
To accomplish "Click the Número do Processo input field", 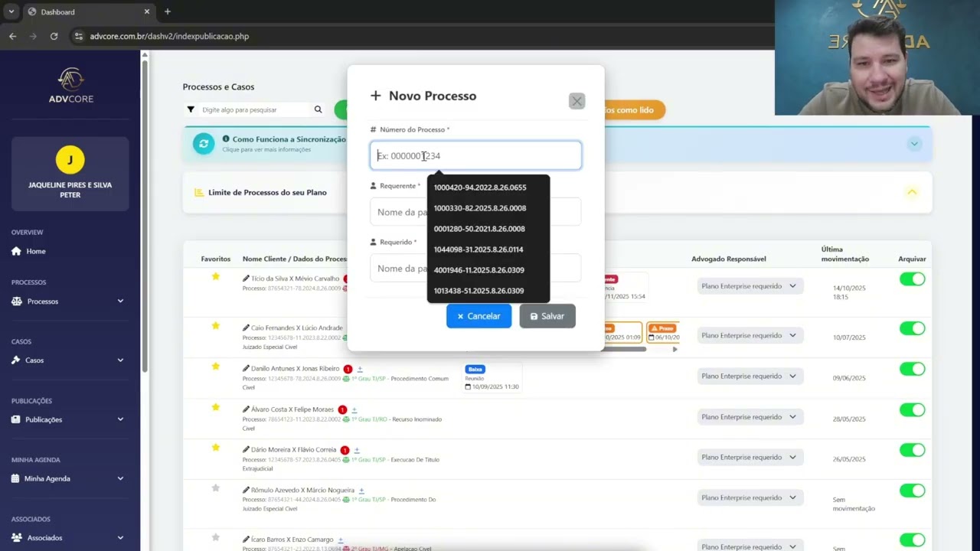I will pos(475,155).
